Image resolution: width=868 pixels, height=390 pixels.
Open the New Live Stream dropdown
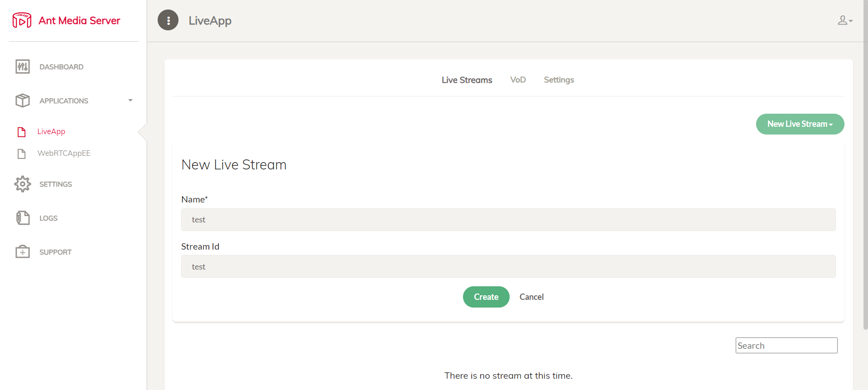click(x=800, y=124)
